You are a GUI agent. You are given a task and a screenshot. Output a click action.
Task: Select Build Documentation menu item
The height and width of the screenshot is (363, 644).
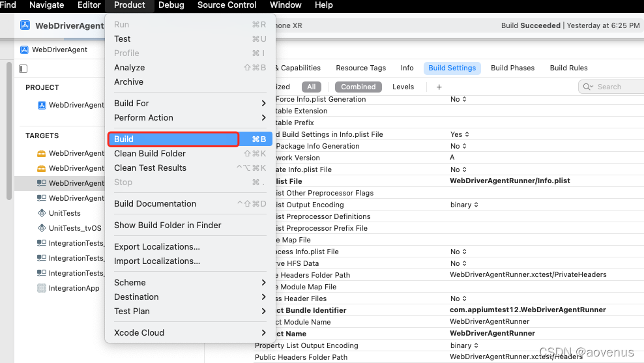coord(189,204)
